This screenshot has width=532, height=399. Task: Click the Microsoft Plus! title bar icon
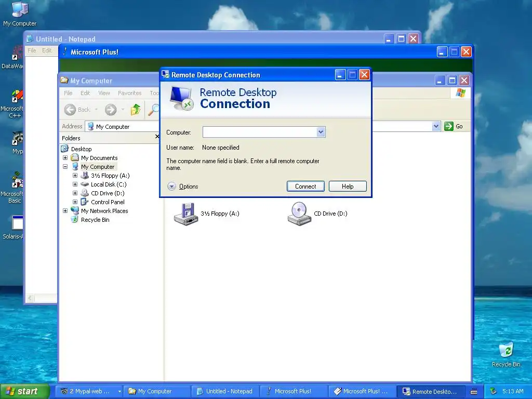click(x=65, y=52)
